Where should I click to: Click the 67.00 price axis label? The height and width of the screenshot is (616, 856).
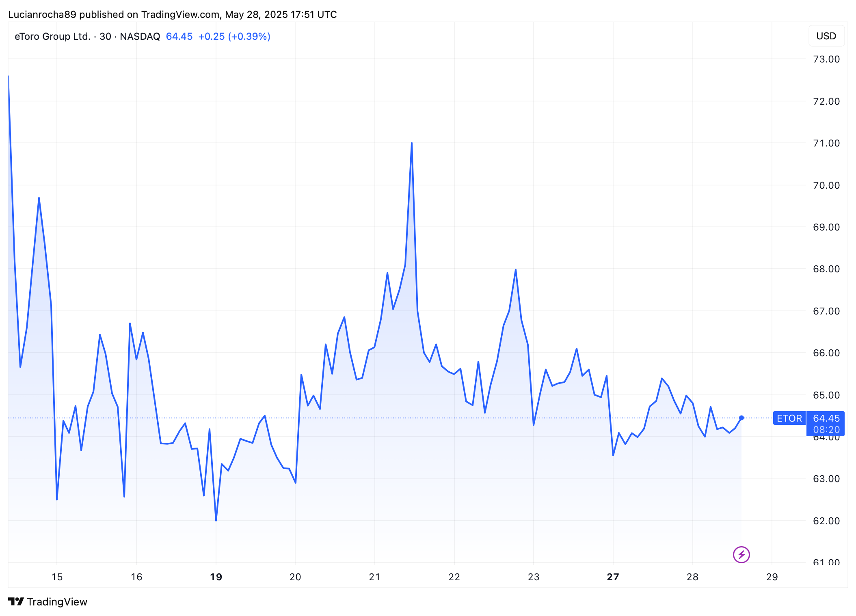click(826, 311)
